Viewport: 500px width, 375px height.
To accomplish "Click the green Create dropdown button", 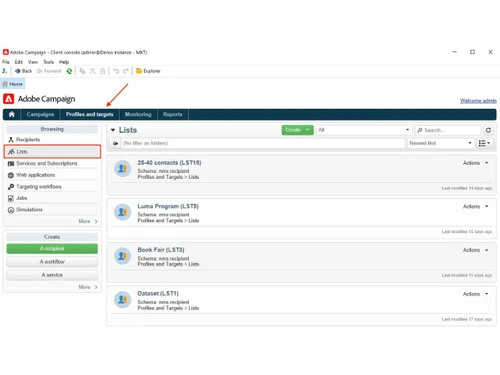I will [297, 130].
